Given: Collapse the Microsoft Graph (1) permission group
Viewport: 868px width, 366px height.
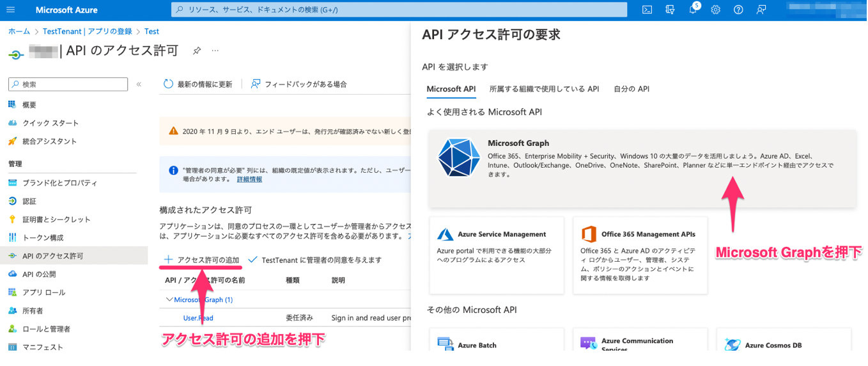Looking at the screenshot, I should tap(169, 299).
